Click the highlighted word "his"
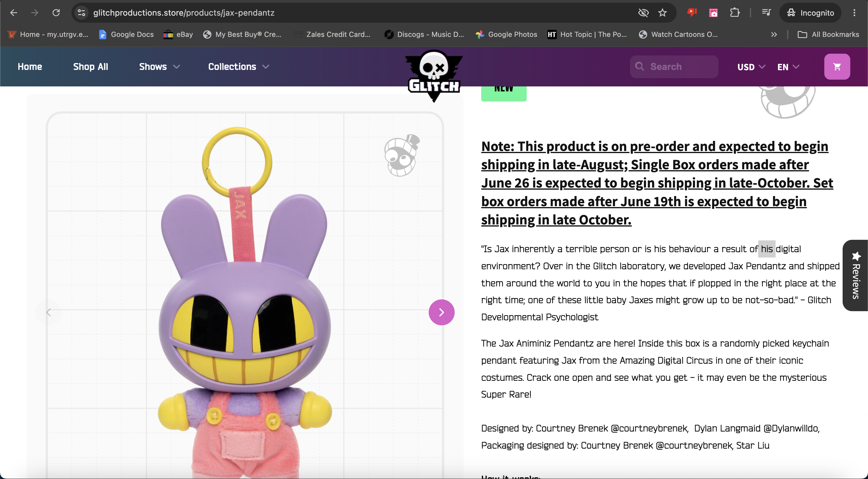The width and height of the screenshot is (868, 479). tap(766, 249)
